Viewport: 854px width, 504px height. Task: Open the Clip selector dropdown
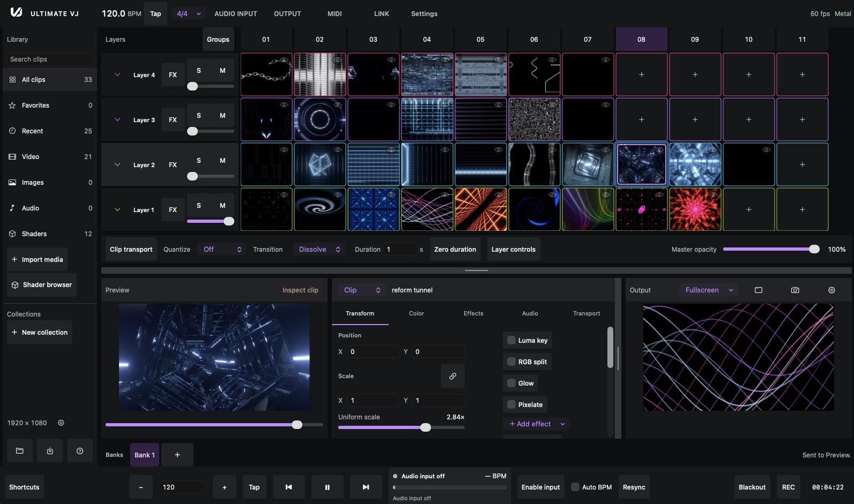tap(362, 290)
